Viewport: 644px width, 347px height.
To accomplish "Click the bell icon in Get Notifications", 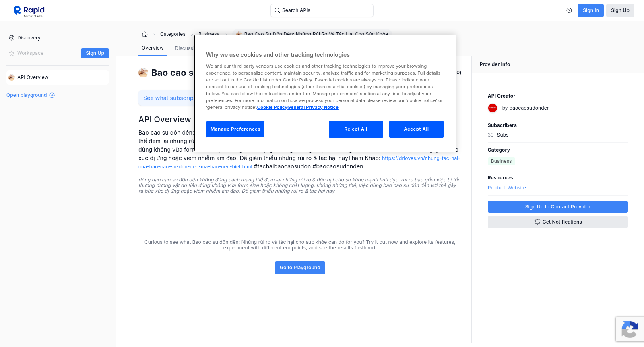I will 537,222.
